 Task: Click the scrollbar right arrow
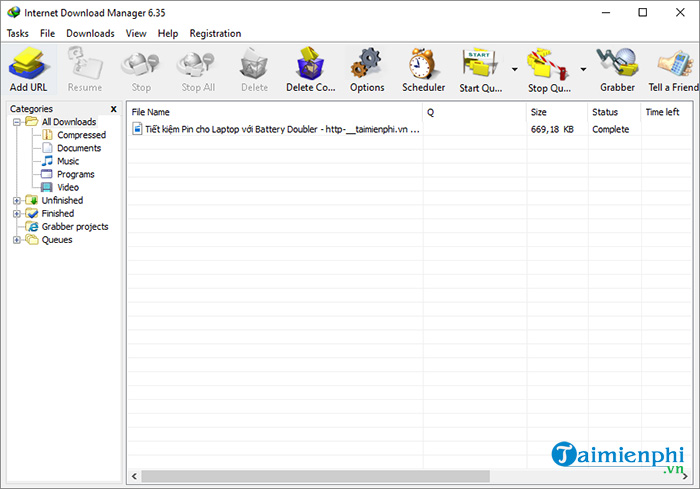tap(685, 476)
